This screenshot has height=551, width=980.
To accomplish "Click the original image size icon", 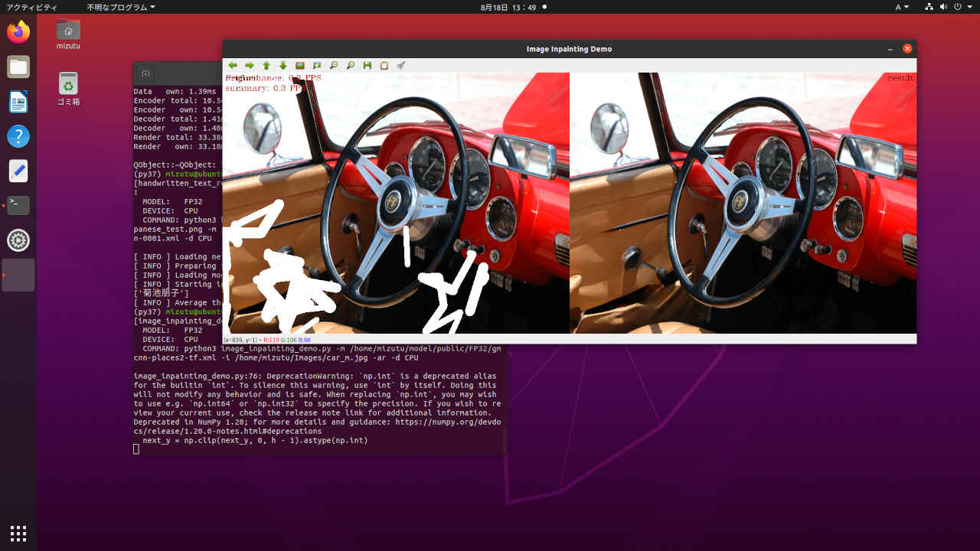I will 300,66.
